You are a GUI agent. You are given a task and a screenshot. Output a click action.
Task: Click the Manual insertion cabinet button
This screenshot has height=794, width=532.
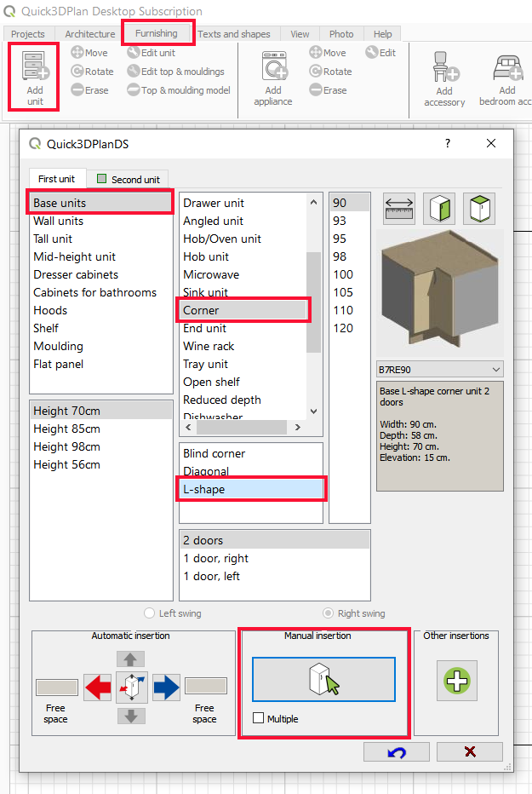click(323, 679)
